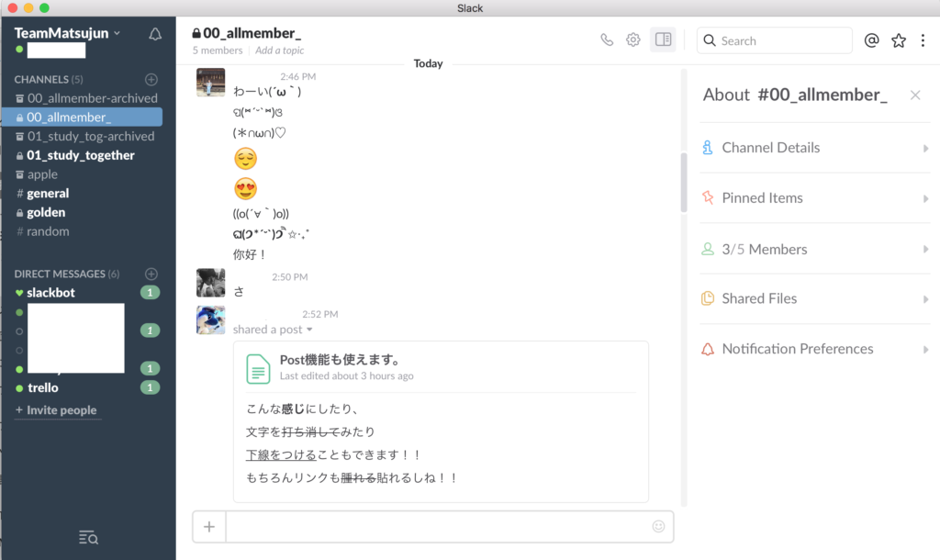Open the more options vertical dots menu
This screenshot has width=940, height=560.
(x=923, y=40)
